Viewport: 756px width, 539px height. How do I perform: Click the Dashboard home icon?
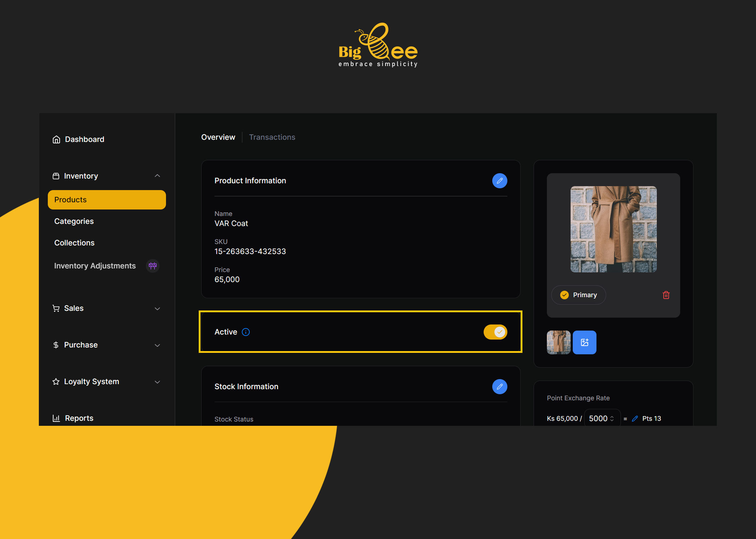(x=56, y=139)
